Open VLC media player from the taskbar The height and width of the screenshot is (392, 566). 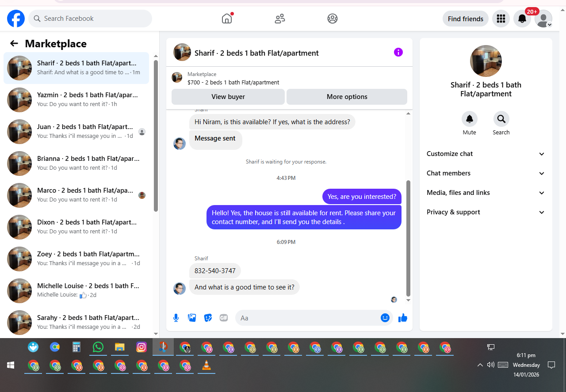click(207, 365)
